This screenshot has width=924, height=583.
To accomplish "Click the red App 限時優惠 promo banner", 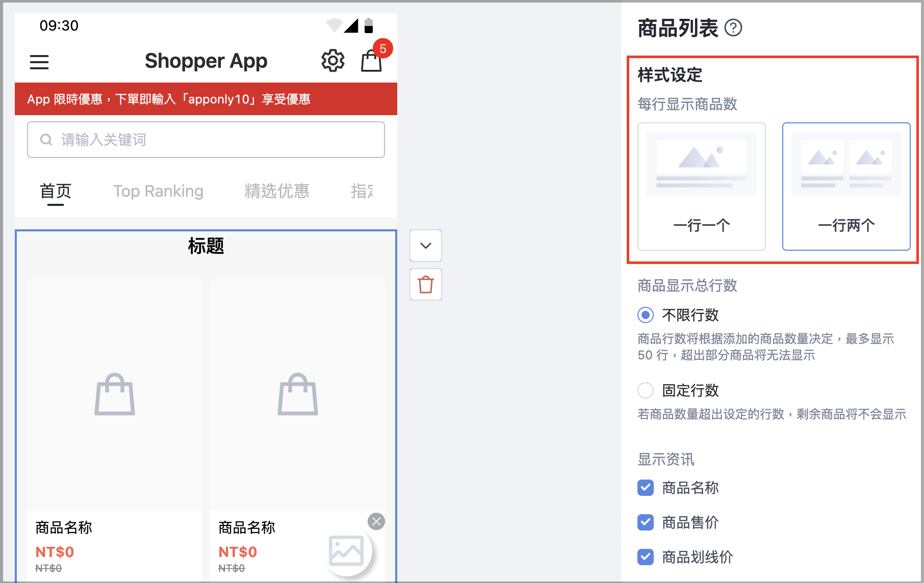I will [x=206, y=99].
